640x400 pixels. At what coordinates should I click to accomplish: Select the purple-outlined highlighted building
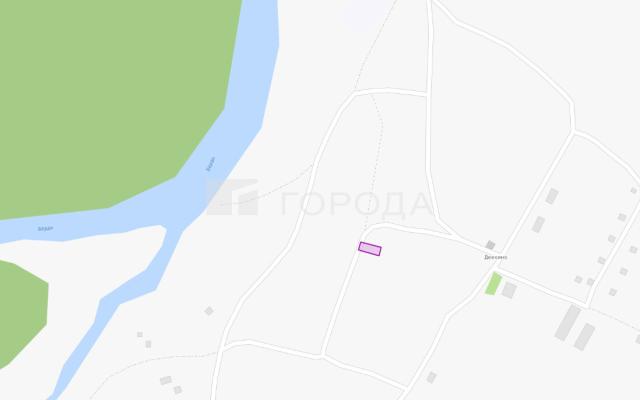coord(370,249)
